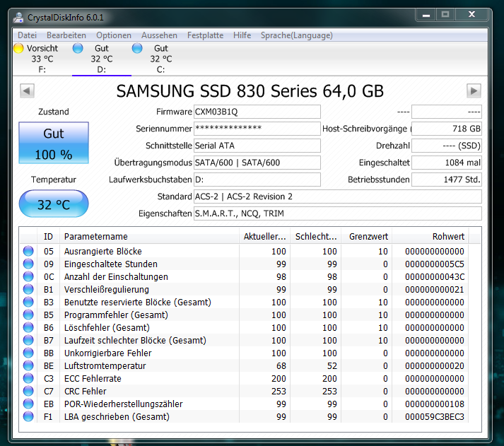Click the Schnittstelle field Serial ATA
504x446 pixels.
[x=257, y=146]
